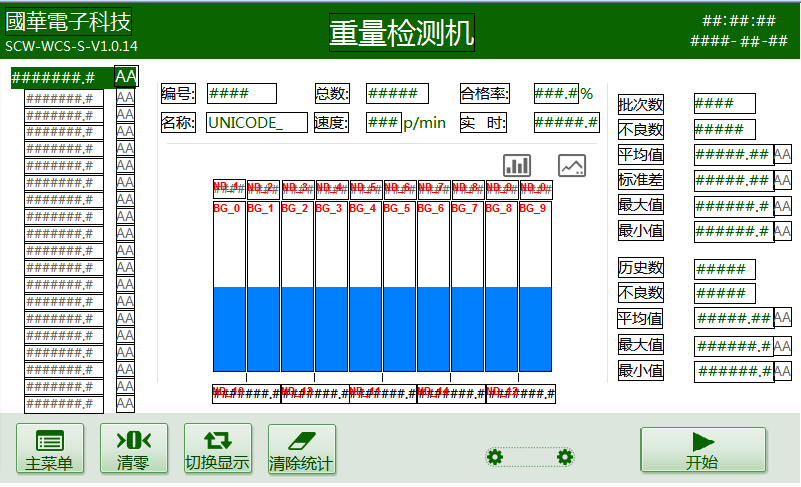Open the 主菜单 main menu

coord(49,449)
